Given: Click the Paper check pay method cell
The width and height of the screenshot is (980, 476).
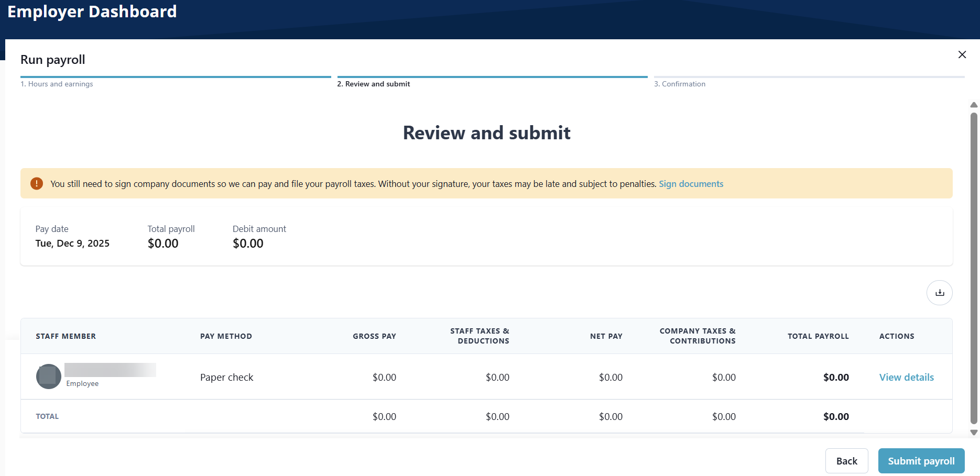Looking at the screenshot, I should point(226,378).
